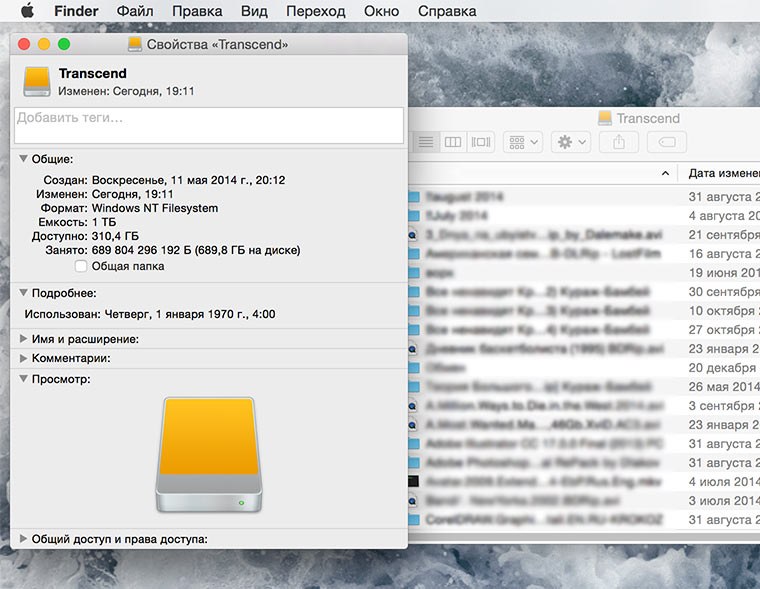Click the Добавить теги input field

pyautogui.click(x=209, y=126)
